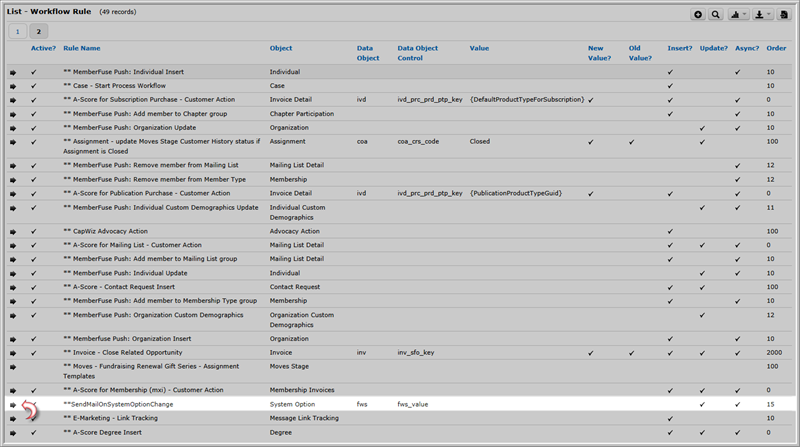Click the Chapter Participation object cell

click(302, 114)
